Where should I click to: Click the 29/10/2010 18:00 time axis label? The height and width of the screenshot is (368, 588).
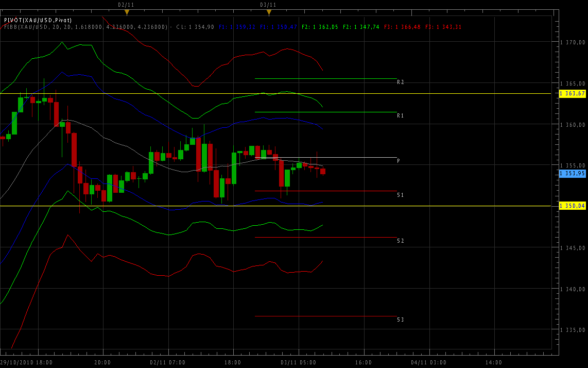26,362
